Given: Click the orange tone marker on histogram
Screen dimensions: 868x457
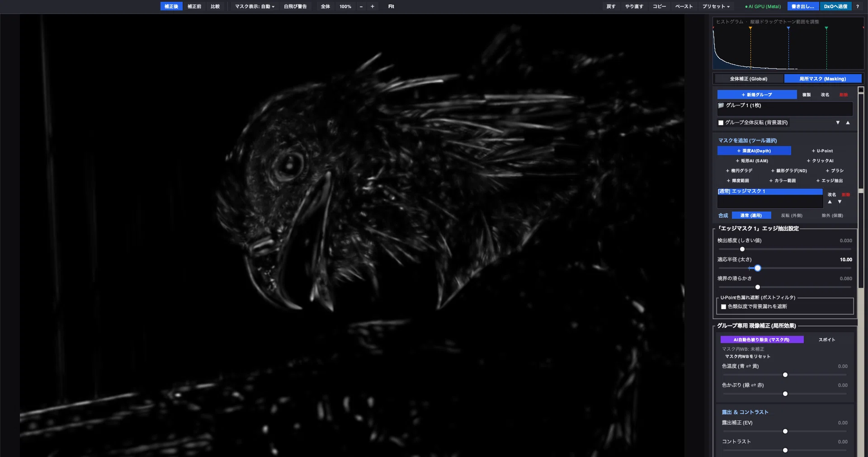Looking at the screenshot, I should point(750,28).
